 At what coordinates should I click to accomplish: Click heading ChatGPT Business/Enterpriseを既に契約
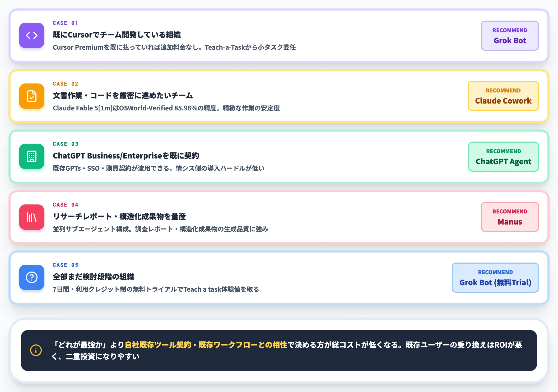pyautogui.click(x=126, y=156)
